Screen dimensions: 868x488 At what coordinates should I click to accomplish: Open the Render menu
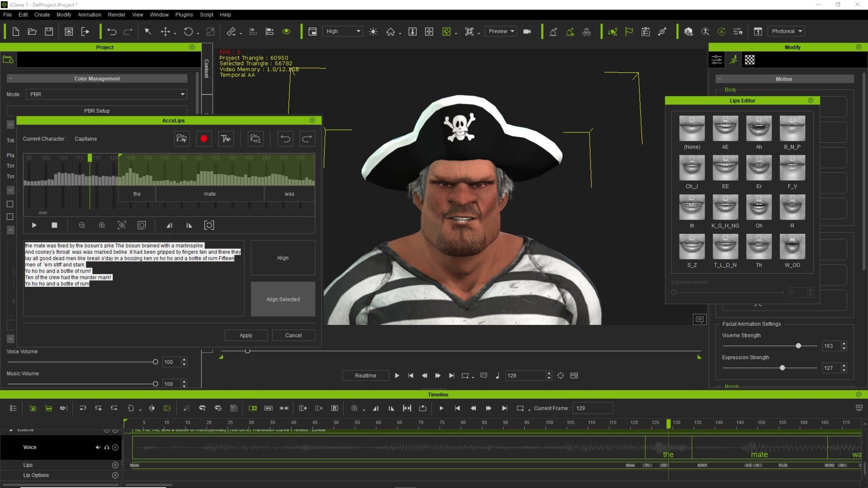tap(116, 14)
